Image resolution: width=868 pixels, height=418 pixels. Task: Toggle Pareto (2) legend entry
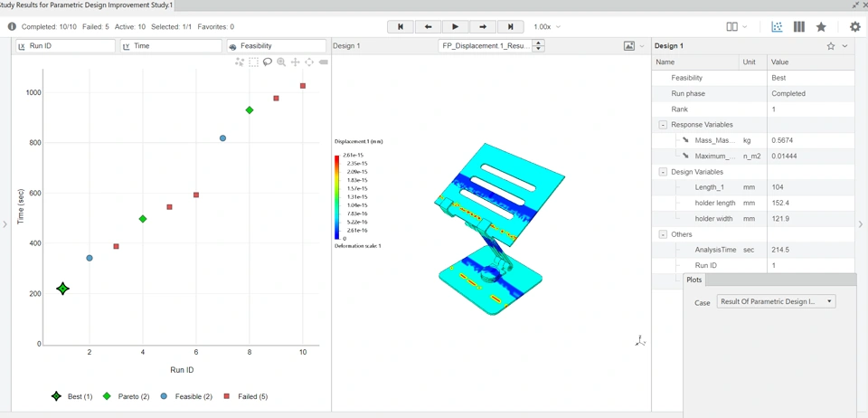pyautogui.click(x=126, y=396)
